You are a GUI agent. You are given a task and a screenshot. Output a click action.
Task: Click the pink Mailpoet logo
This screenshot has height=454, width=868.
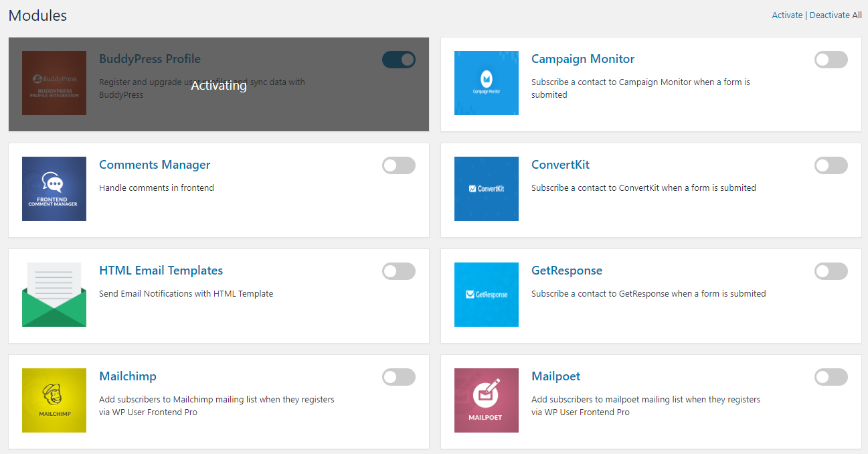point(487,400)
